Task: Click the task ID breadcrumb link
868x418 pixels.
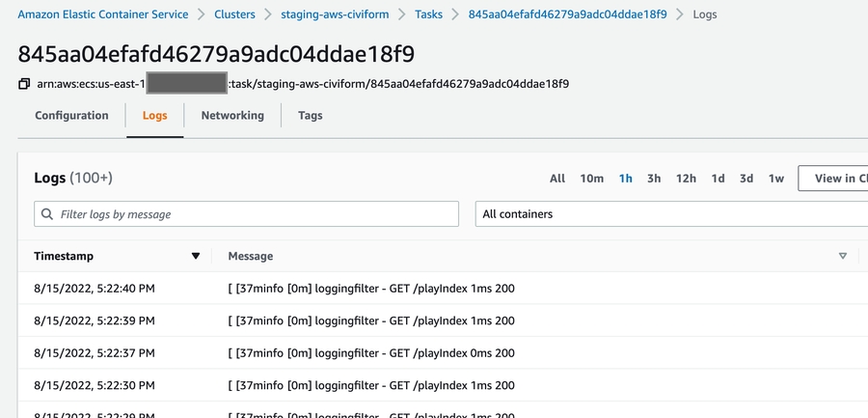Action: point(565,15)
